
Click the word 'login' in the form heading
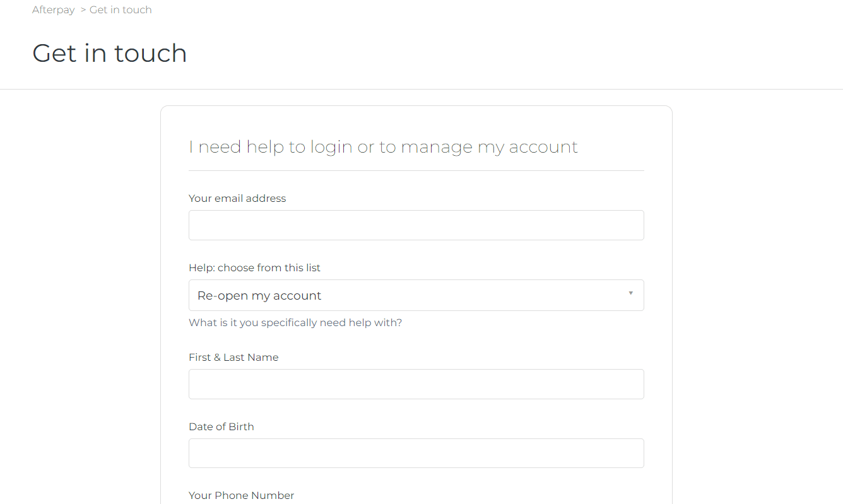[331, 147]
